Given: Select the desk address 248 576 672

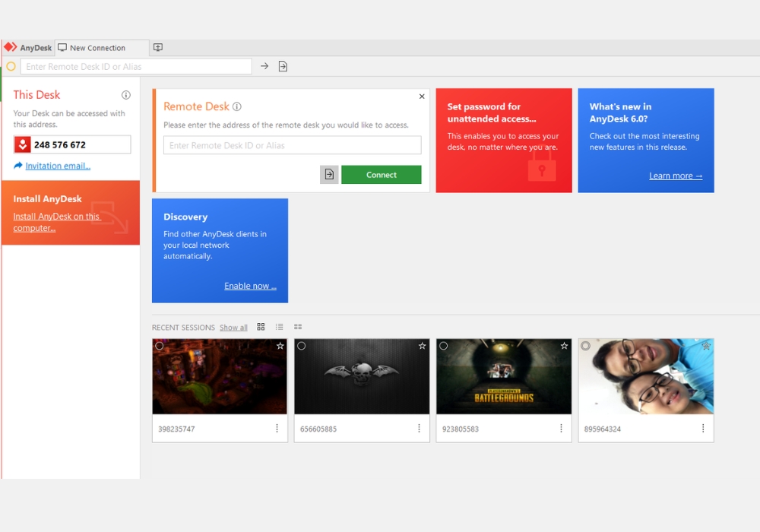Looking at the screenshot, I should click(x=60, y=144).
